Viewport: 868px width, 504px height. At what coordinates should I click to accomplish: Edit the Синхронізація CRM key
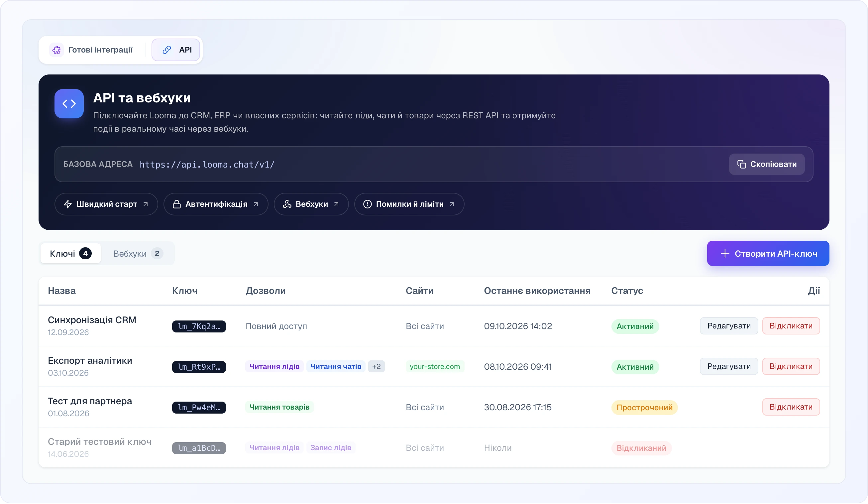point(729,326)
